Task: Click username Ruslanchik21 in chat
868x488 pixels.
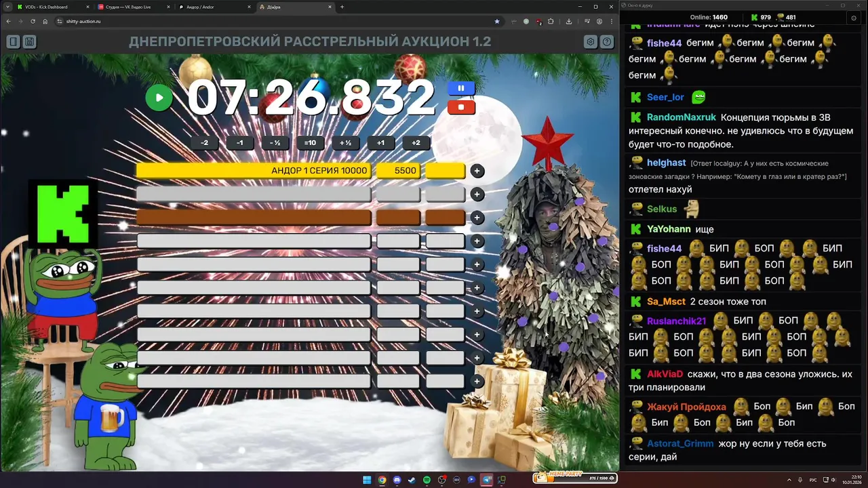Action: [677, 321]
